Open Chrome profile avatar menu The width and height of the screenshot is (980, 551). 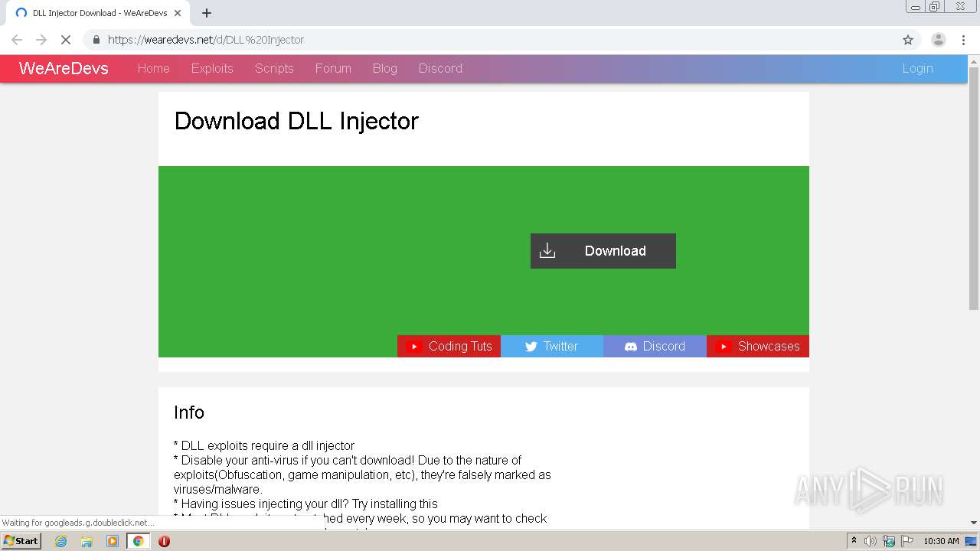(x=939, y=40)
